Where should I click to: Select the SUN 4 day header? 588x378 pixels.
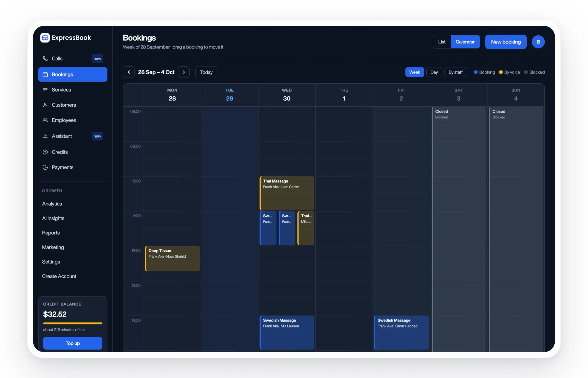(516, 95)
